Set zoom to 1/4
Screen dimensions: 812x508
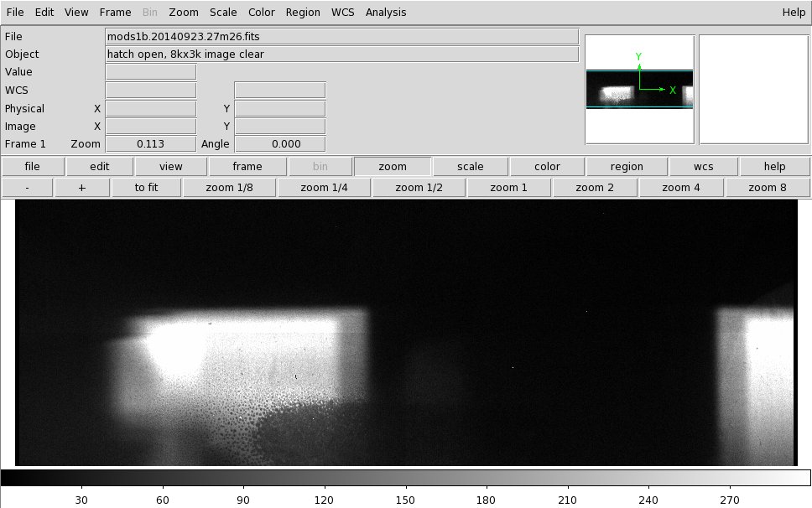point(324,188)
